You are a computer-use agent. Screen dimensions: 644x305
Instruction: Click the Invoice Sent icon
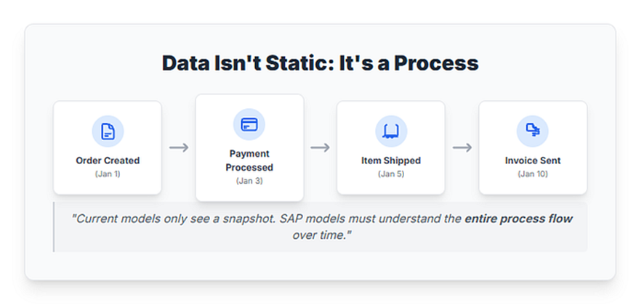tap(533, 131)
